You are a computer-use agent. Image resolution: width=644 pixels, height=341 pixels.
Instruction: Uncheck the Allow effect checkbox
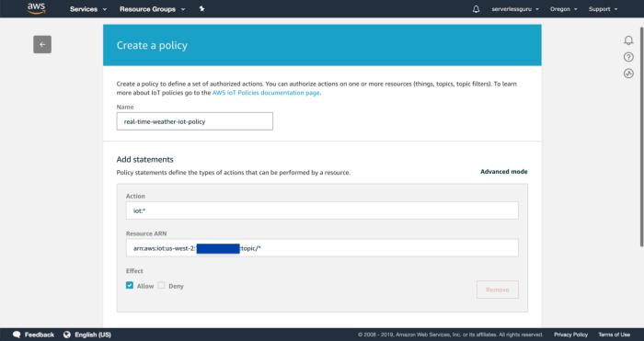tap(130, 285)
